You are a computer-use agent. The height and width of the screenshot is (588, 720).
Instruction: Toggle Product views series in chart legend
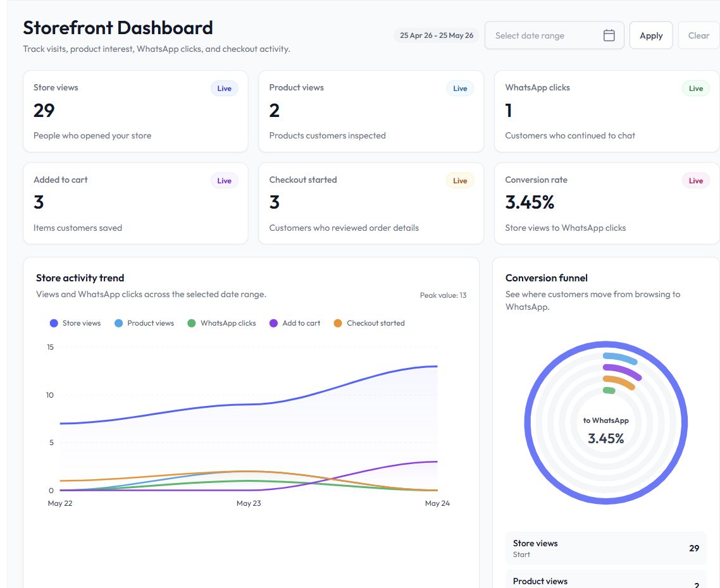click(144, 323)
